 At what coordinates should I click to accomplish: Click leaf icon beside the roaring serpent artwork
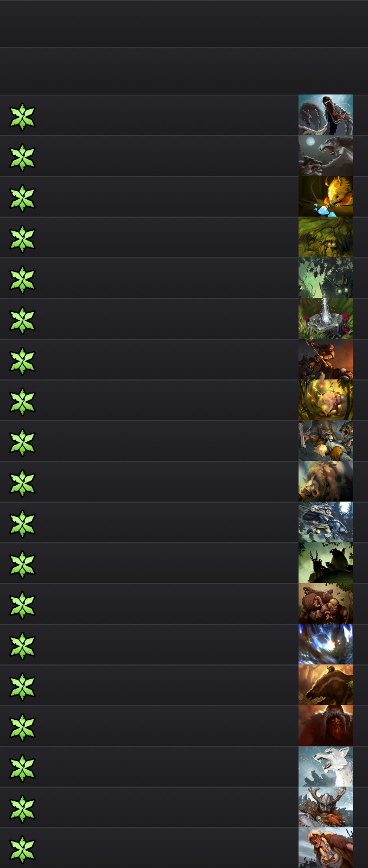point(22,117)
